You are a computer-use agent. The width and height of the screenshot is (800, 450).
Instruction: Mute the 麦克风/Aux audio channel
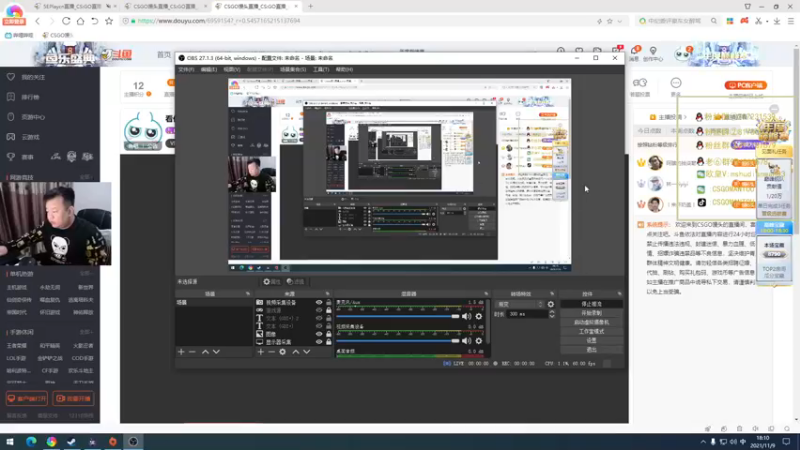point(466,316)
